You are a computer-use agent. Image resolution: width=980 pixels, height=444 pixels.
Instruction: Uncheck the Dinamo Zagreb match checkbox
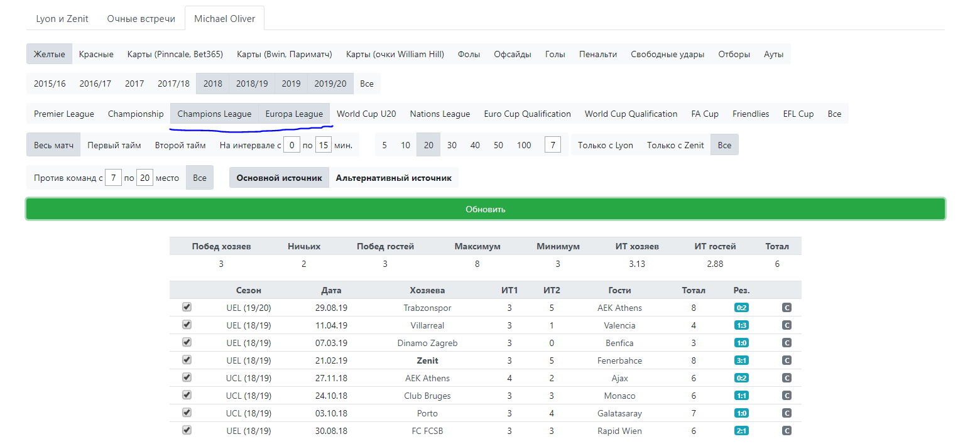click(187, 342)
